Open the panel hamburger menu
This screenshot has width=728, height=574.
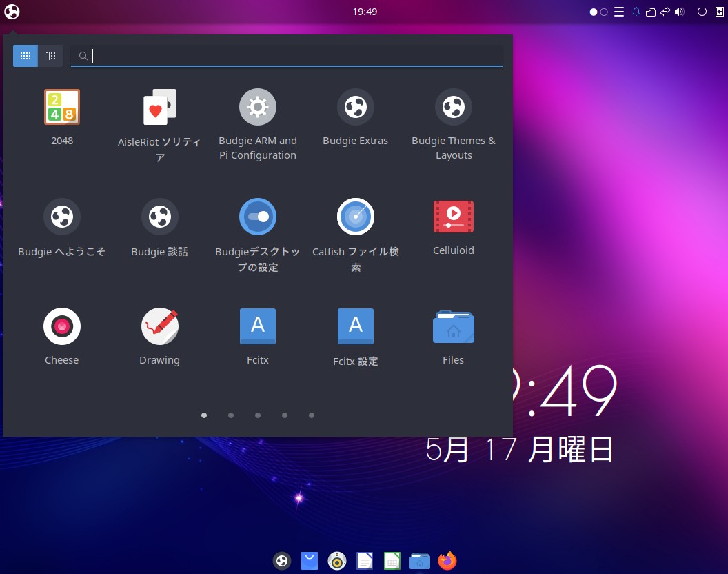pos(619,12)
